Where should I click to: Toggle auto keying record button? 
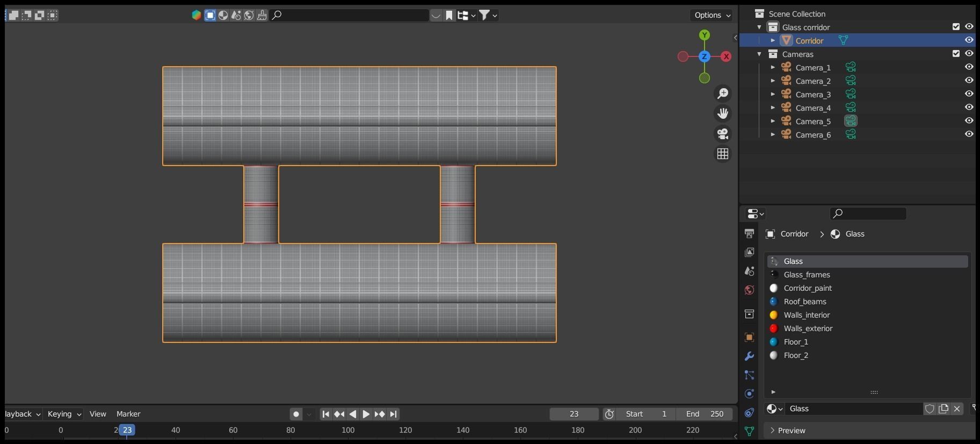pos(296,414)
